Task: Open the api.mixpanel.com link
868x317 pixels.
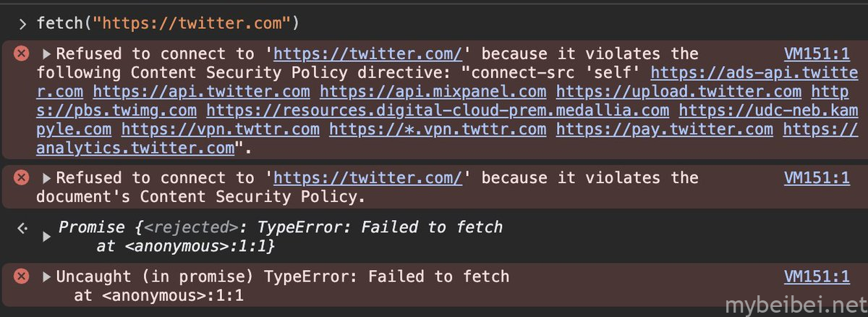Action: click(x=433, y=92)
